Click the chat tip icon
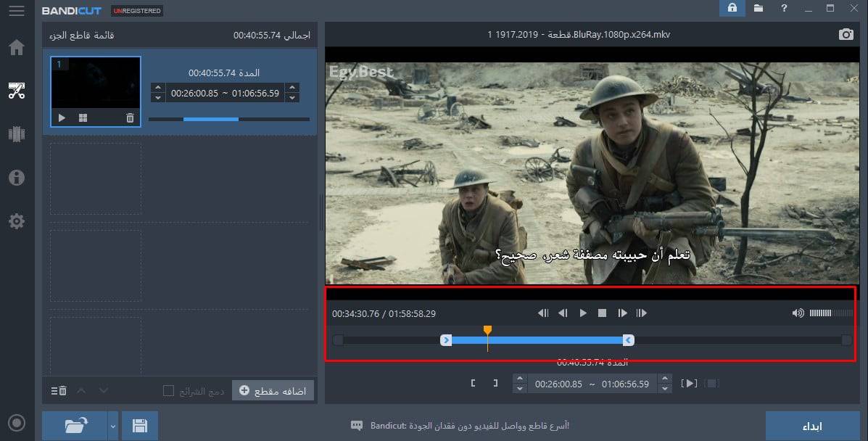 [x=357, y=426]
